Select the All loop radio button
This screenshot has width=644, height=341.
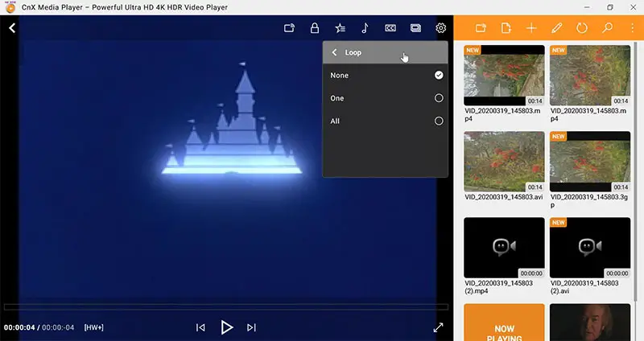439,121
